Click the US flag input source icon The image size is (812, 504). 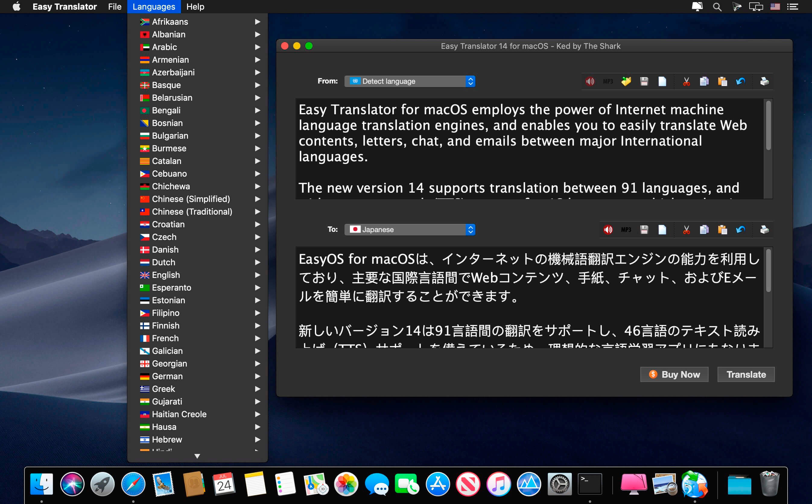click(x=775, y=7)
